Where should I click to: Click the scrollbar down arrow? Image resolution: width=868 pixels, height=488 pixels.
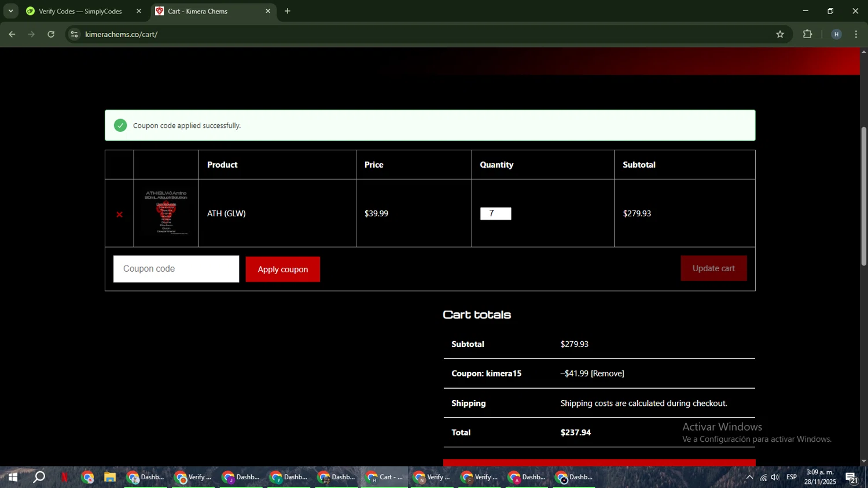click(863, 461)
